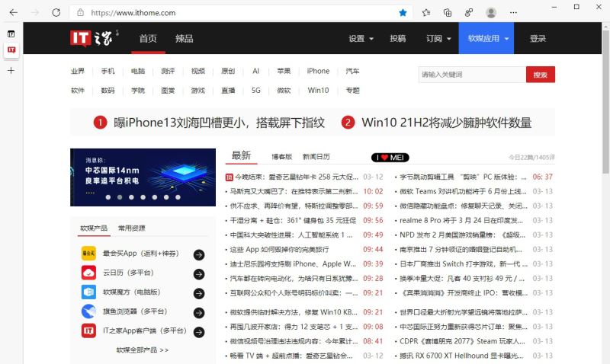Open article CDPR《赛博朋克 2077》Steam
The image size is (610, 364).
click(x=462, y=341)
